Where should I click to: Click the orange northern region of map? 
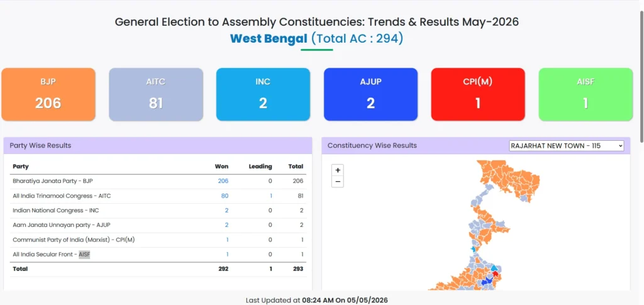pyautogui.click(x=509, y=177)
